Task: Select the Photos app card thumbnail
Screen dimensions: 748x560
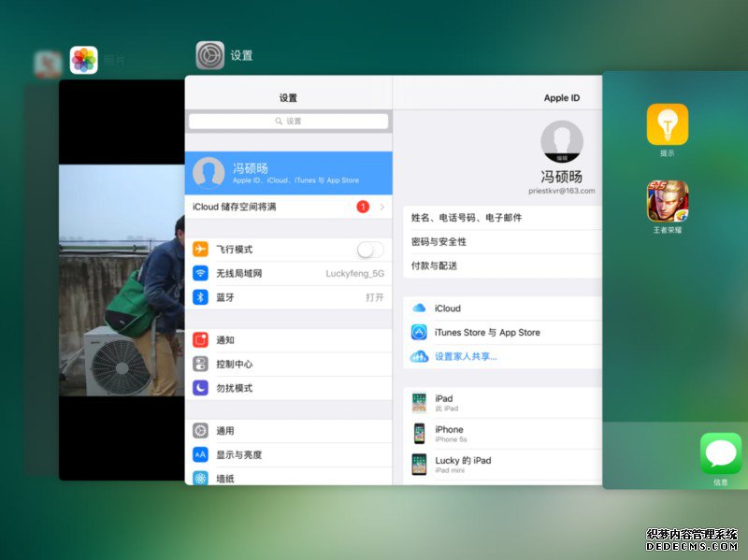Action: (x=122, y=280)
